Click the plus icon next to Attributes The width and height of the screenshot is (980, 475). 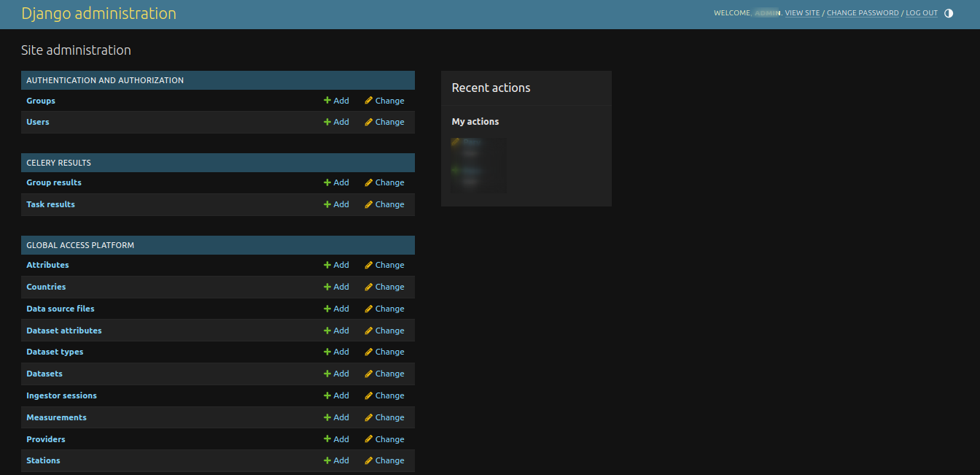(327, 265)
